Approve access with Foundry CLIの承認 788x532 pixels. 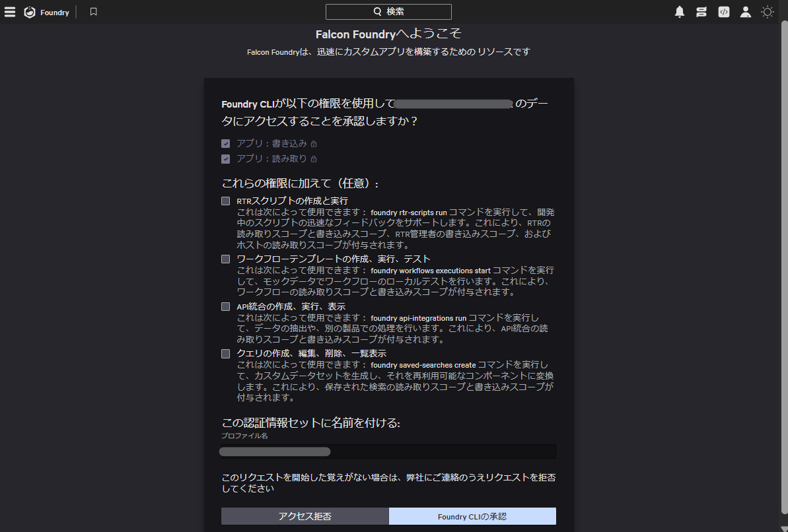point(472,515)
